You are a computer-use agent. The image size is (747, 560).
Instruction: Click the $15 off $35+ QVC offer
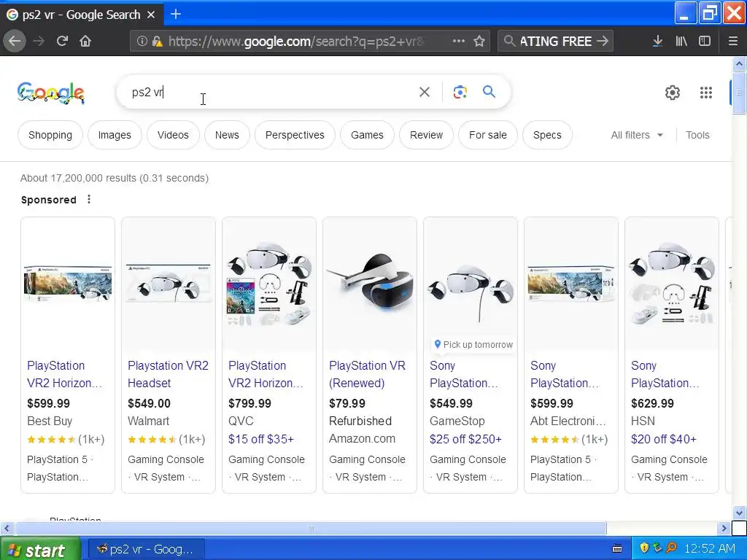(x=261, y=439)
